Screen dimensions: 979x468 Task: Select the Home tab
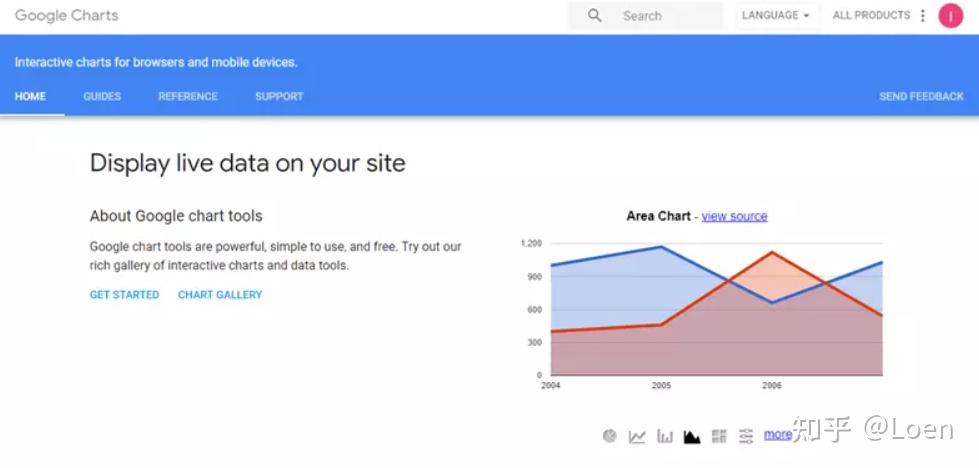click(x=31, y=97)
